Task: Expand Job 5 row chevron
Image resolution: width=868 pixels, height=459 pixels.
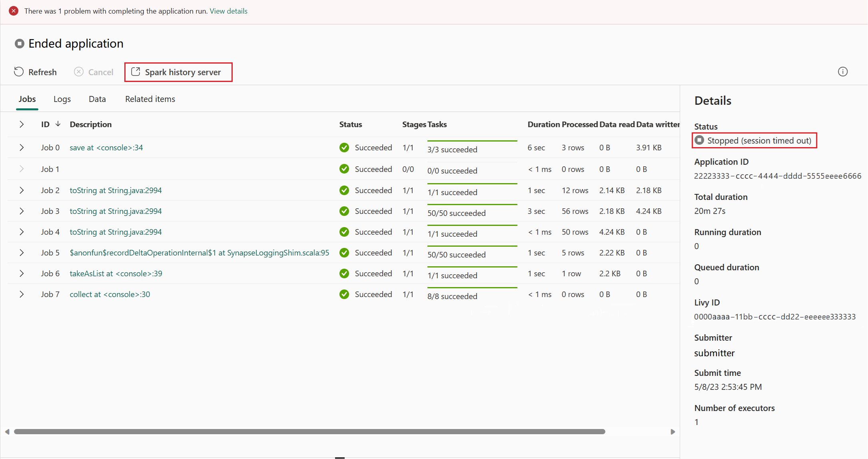Action: 22,253
